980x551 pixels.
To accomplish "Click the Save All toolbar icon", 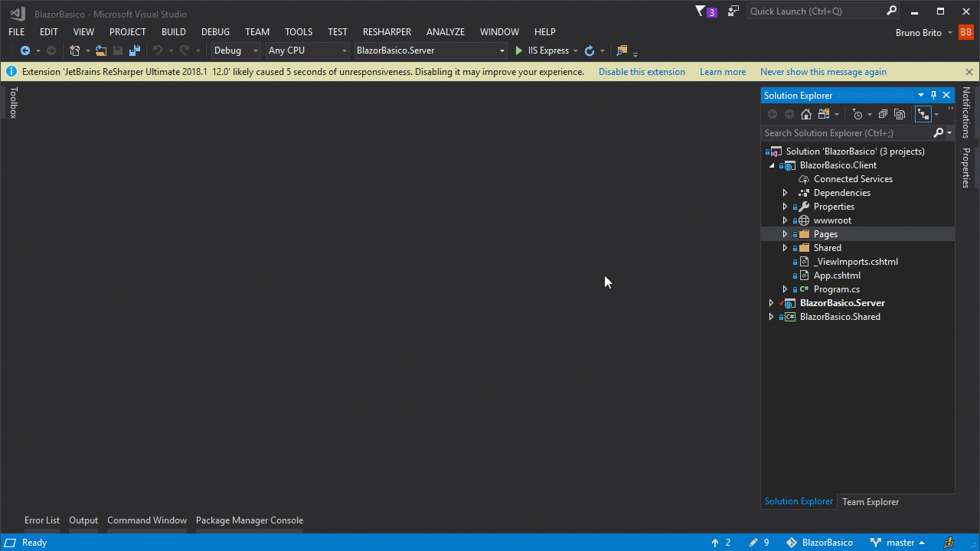I will click(135, 51).
